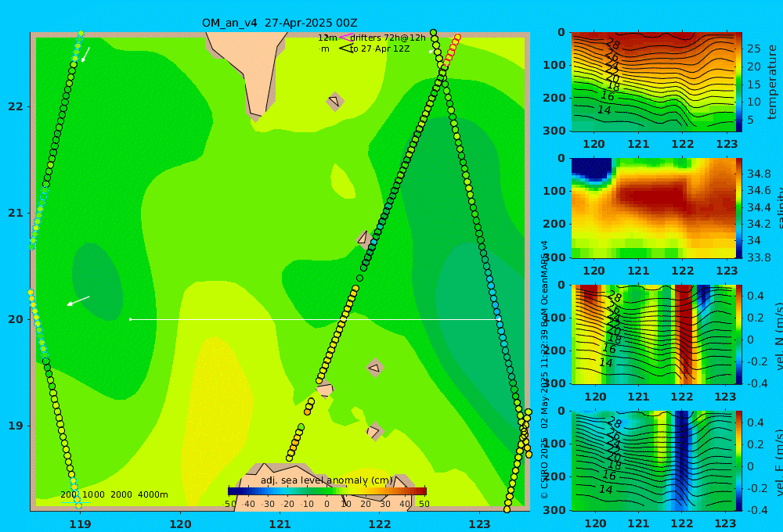The height and width of the screenshot is (532, 783).
Task: Click the salinity colorbar
Action: coord(738,208)
